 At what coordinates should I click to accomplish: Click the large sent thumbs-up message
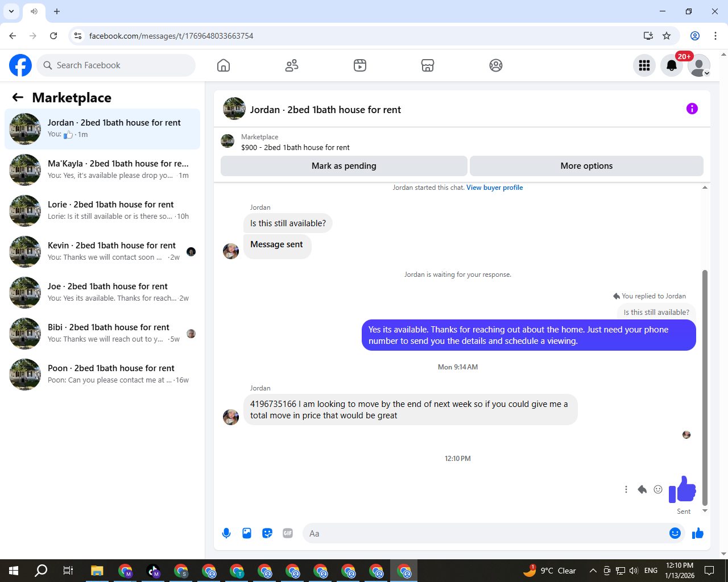point(682,489)
